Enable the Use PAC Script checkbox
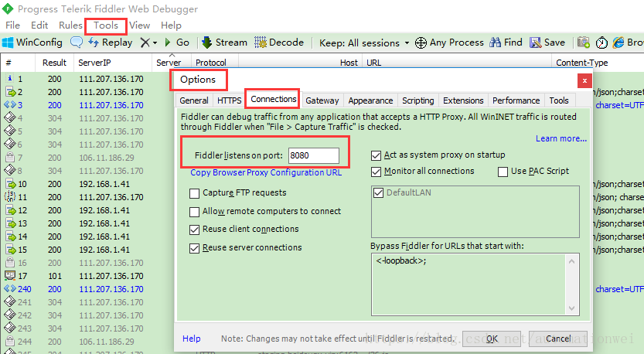 click(503, 172)
